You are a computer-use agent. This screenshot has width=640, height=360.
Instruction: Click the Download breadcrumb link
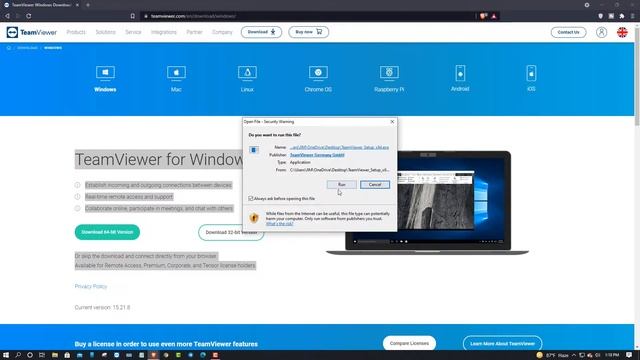(x=27, y=48)
